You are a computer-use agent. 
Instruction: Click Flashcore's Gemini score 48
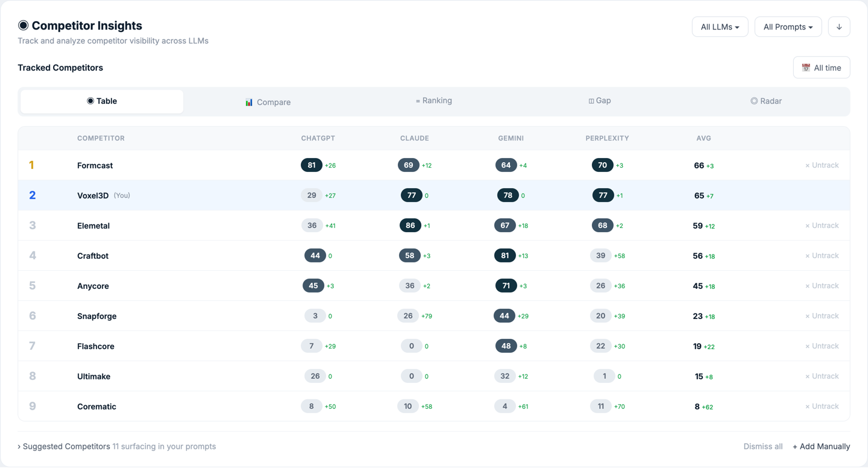click(x=506, y=346)
